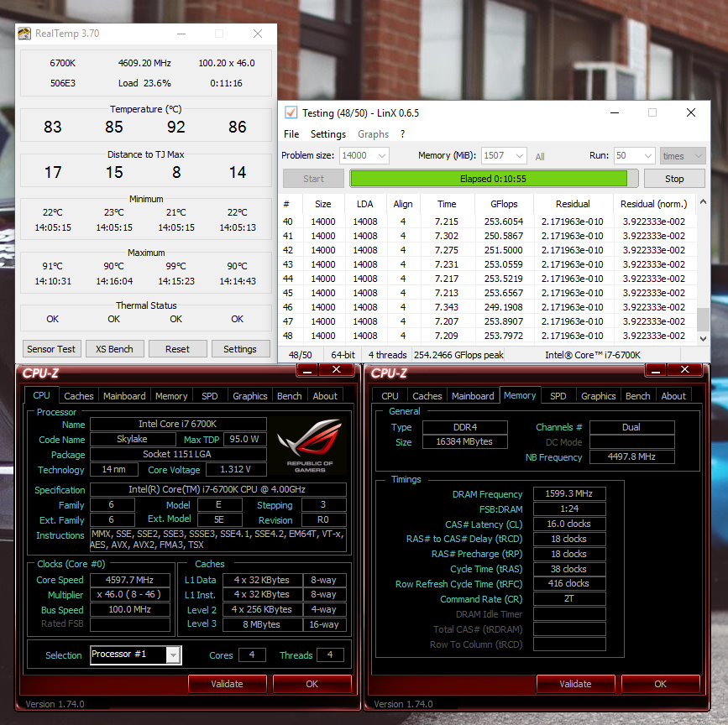Select LinX result row 41 with 250.5867 GFlops

[486, 236]
